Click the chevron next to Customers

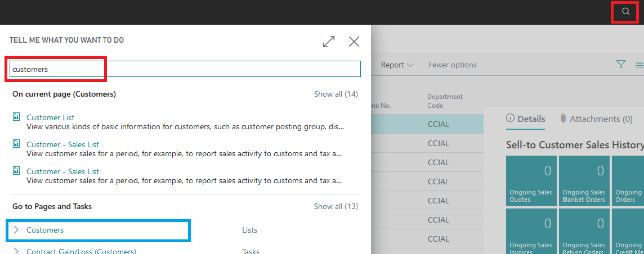click(x=16, y=230)
